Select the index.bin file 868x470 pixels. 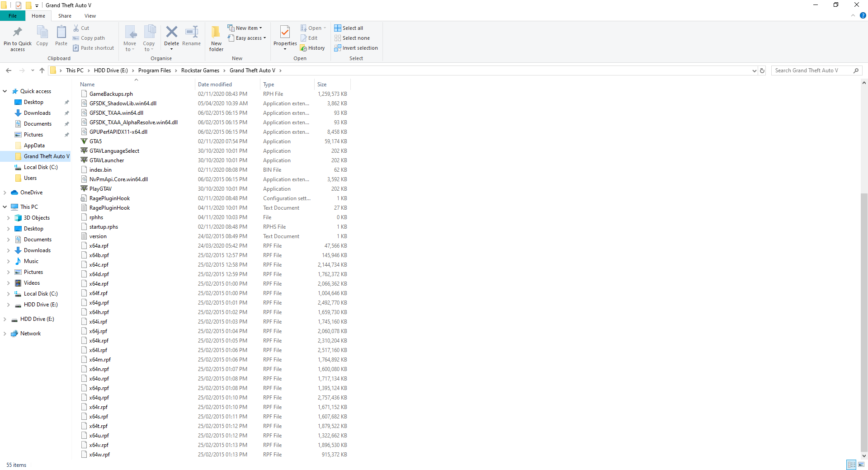[x=100, y=170]
